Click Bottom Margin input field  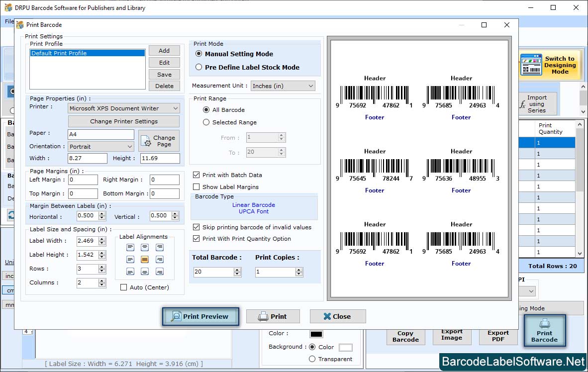[164, 193]
